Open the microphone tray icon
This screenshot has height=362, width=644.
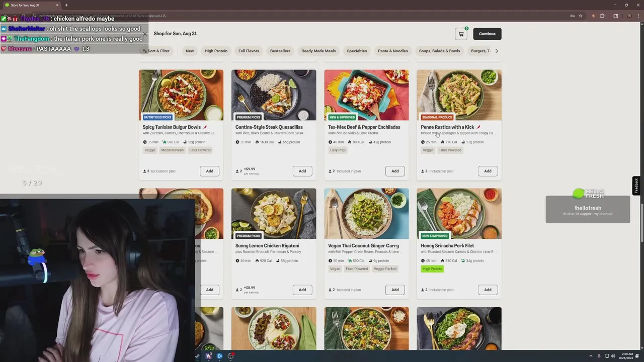[x=599, y=356]
